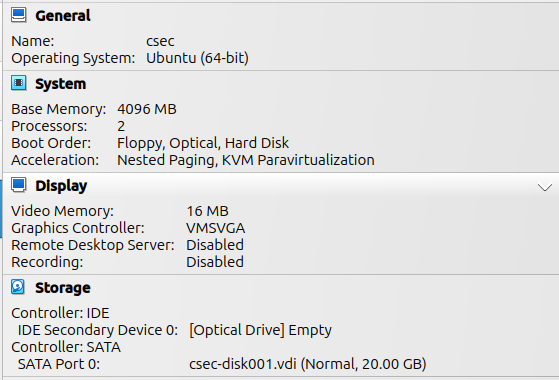Select the csec-disk001.vdi SATA entry
The height and width of the screenshot is (380, 559).
coord(308,364)
